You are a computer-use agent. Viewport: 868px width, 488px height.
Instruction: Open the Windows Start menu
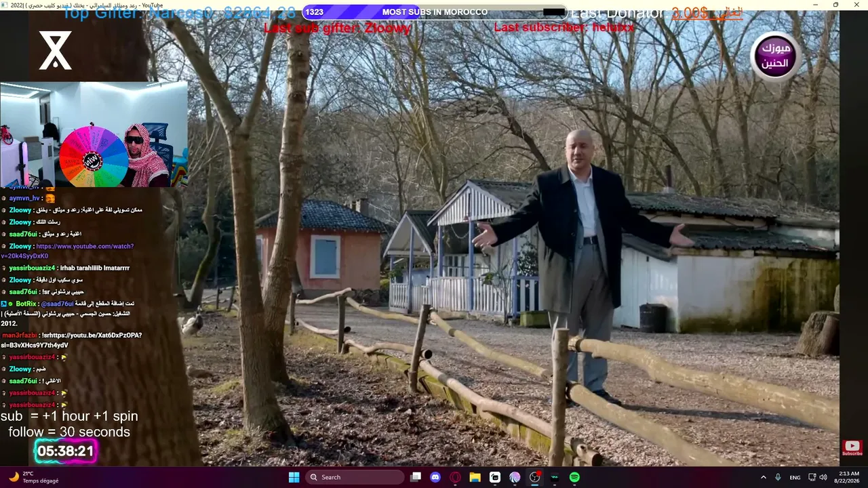(x=294, y=477)
